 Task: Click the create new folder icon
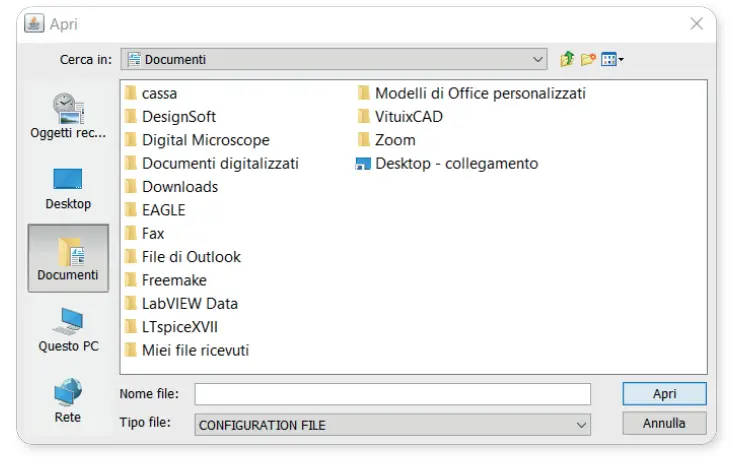click(x=588, y=59)
